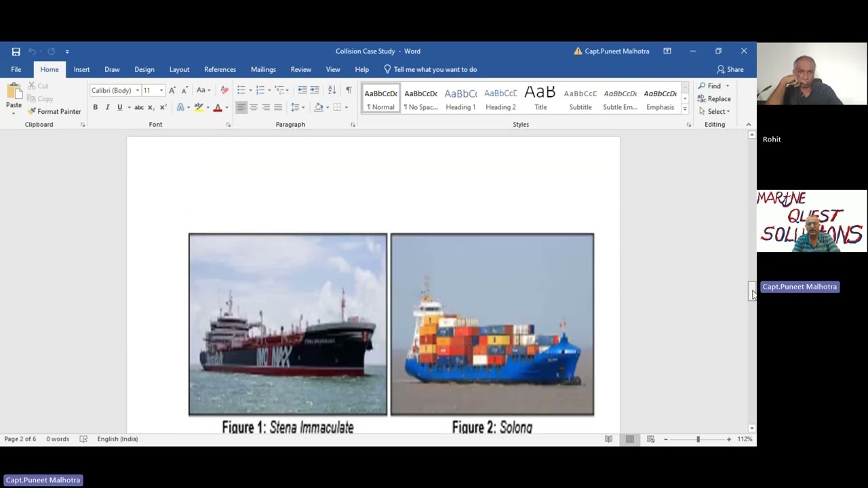Click the Paste clipboard icon

pos(14,91)
